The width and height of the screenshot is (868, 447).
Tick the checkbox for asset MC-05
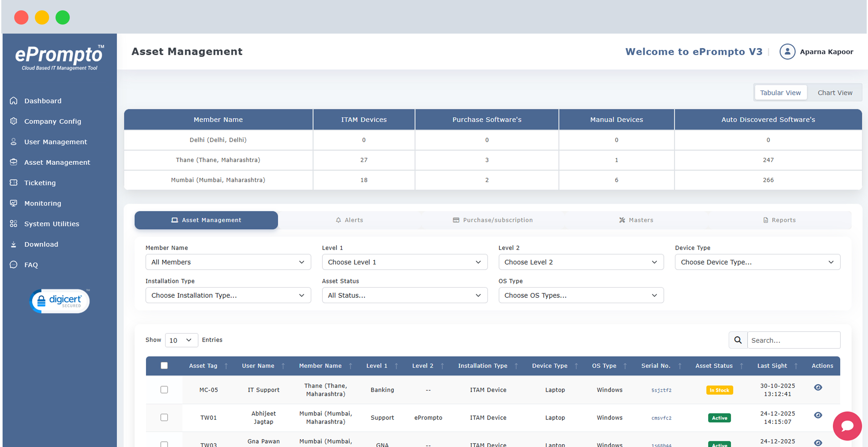point(164,390)
